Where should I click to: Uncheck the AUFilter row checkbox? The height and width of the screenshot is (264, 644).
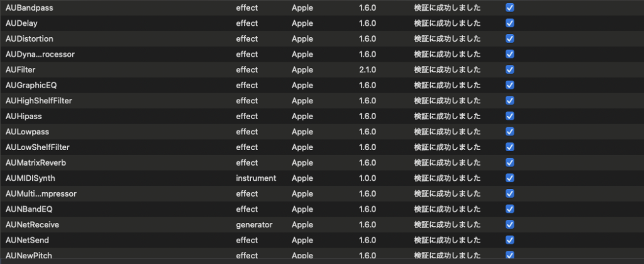[509, 69]
